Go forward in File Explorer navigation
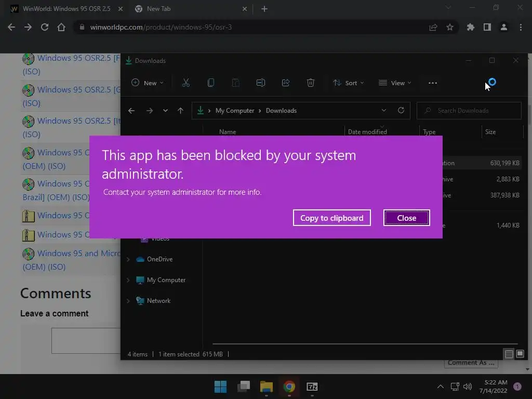This screenshot has width=532, height=399. tap(149, 111)
